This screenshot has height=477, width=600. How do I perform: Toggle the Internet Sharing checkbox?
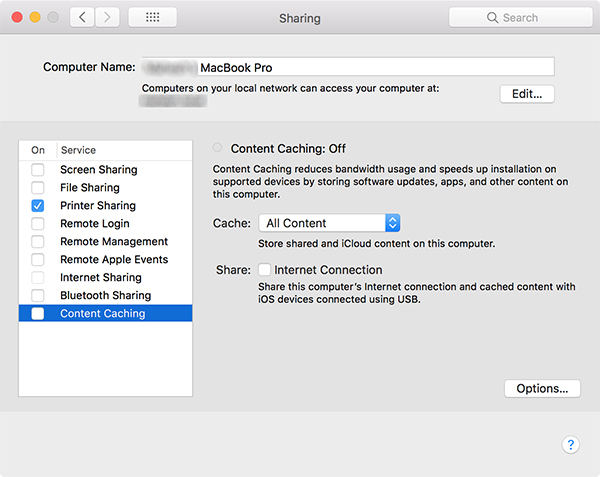click(38, 277)
